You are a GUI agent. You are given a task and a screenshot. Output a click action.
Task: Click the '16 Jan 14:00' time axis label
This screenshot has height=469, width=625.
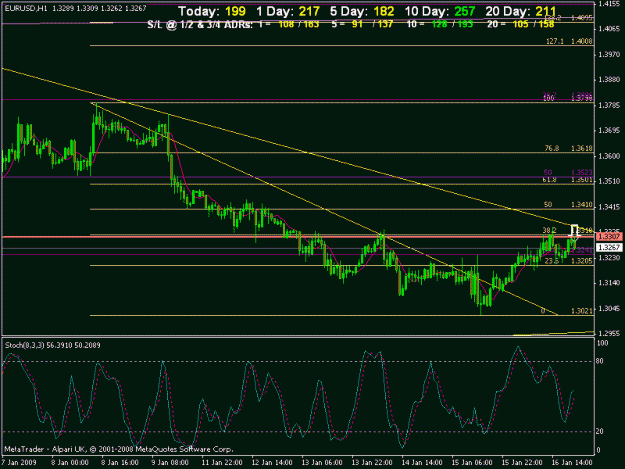tap(572, 463)
